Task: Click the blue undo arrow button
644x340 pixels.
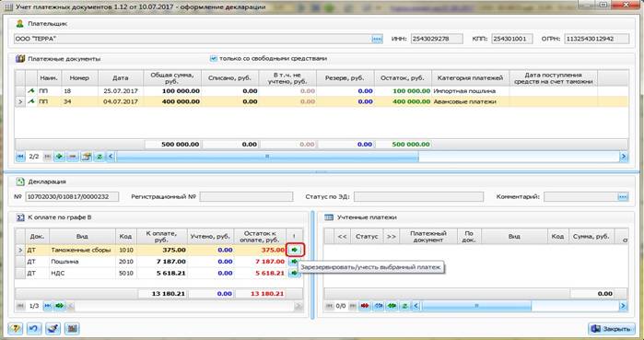Action: tap(34, 329)
